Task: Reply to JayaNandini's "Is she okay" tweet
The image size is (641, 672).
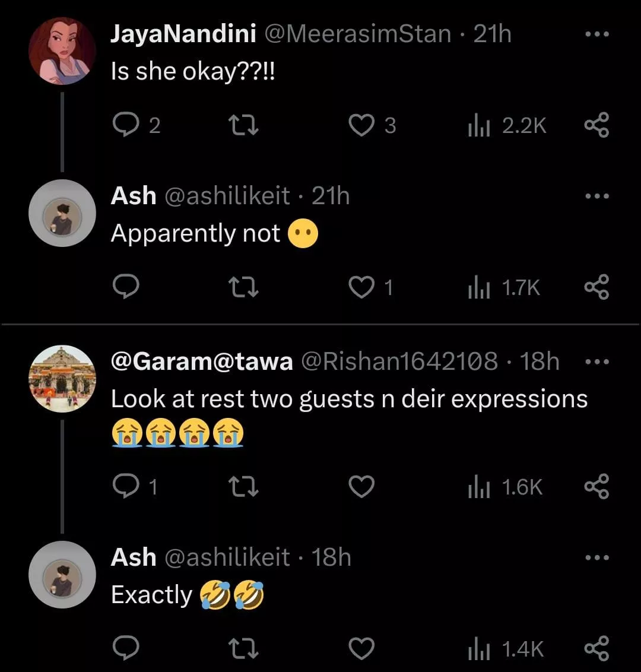Action: tap(125, 125)
